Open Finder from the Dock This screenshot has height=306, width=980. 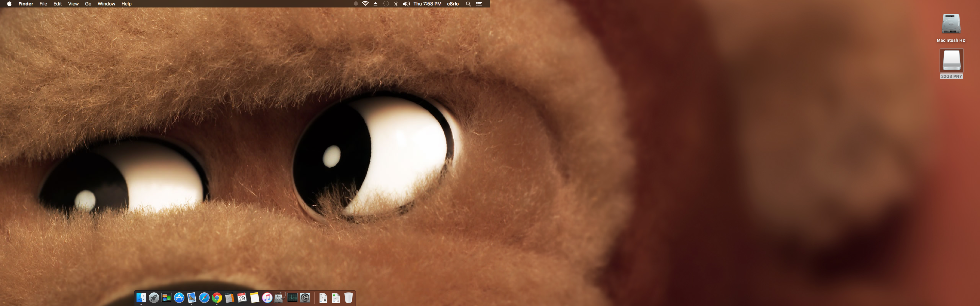[x=141, y=297]
